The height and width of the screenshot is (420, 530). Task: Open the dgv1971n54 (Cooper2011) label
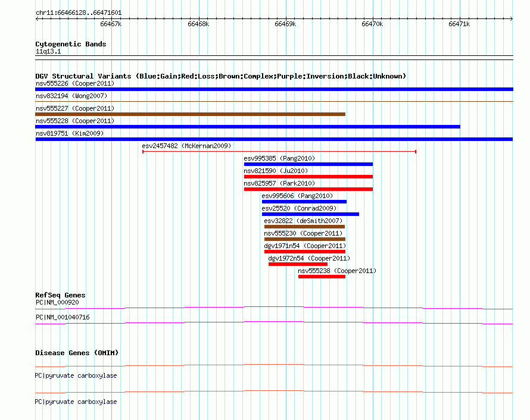(x=305, y=246)
